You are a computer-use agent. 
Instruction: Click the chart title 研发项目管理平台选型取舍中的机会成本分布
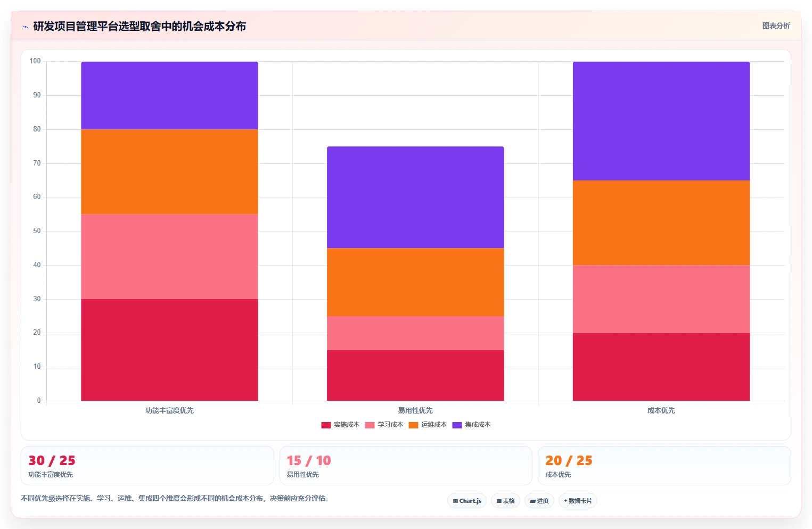point(140,26)
